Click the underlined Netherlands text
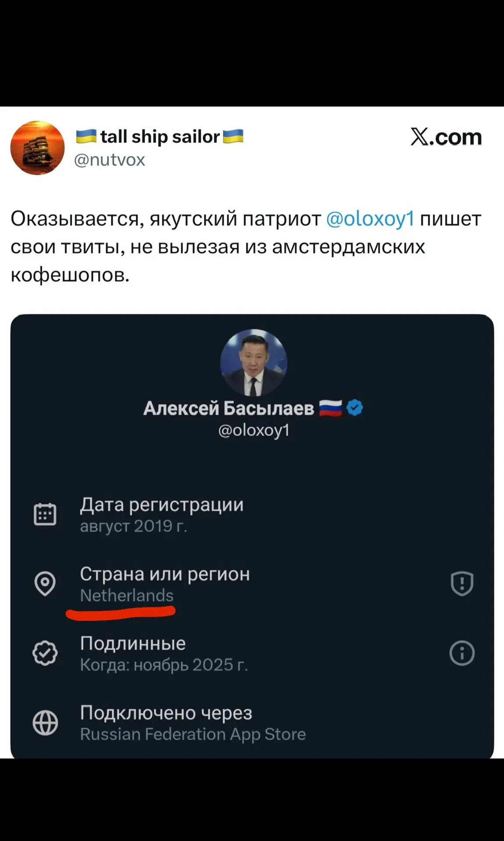Viewport: 504px width, 841px height. [127, 596]
